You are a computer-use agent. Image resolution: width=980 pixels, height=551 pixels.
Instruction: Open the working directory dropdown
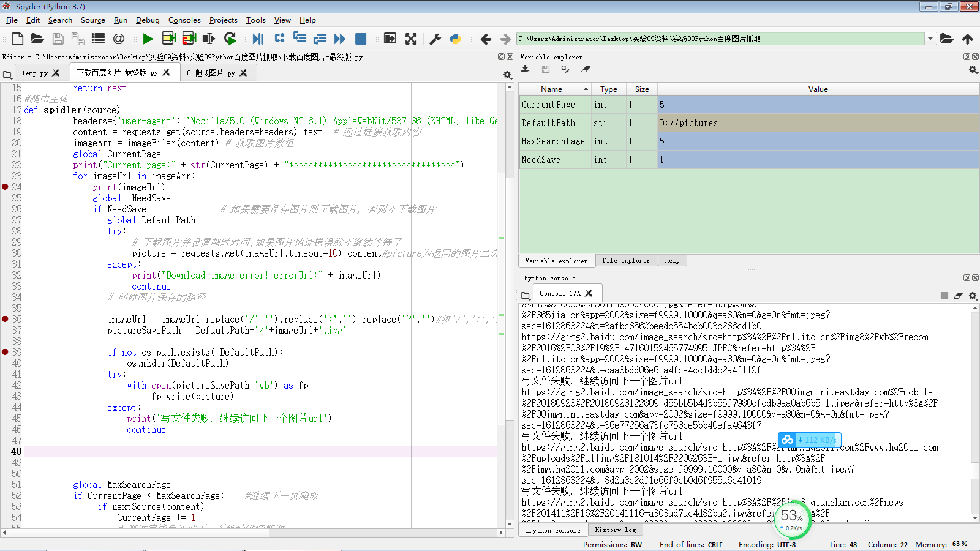932,39
